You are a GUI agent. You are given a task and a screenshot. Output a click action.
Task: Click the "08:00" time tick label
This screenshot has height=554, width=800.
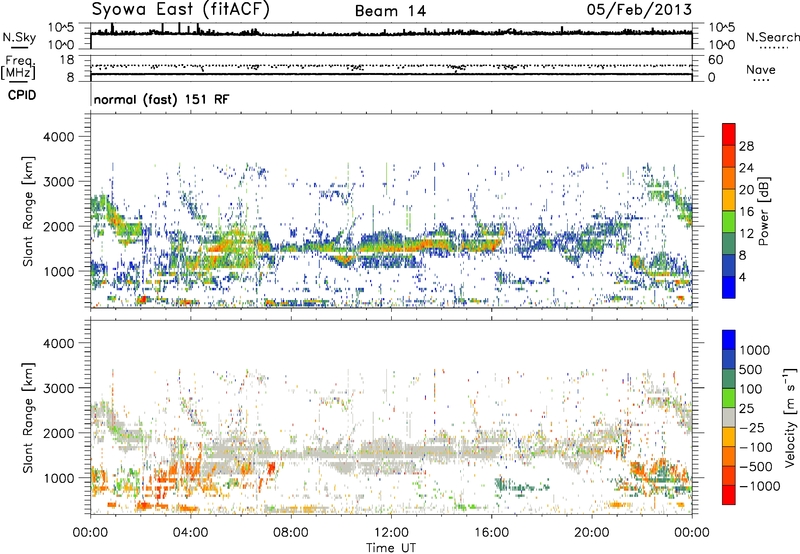pyautogui.click(x=291, y=533)
